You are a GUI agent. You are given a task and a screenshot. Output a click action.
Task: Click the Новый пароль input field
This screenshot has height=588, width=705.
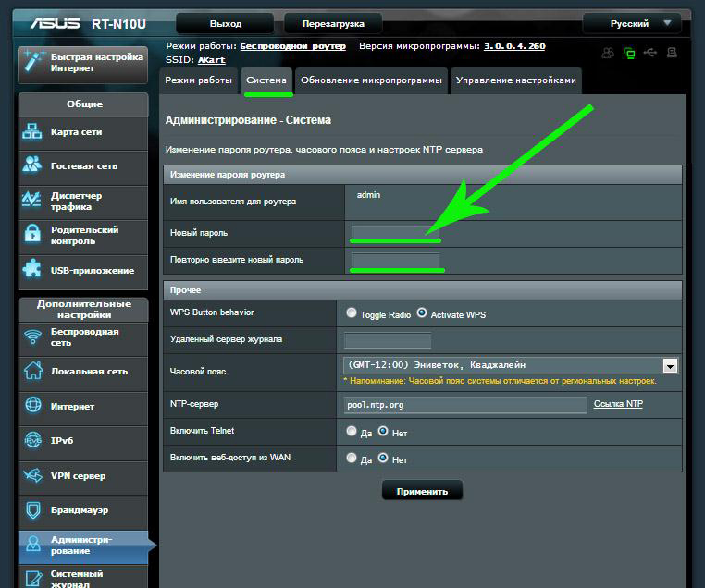(x=393, y=231)
